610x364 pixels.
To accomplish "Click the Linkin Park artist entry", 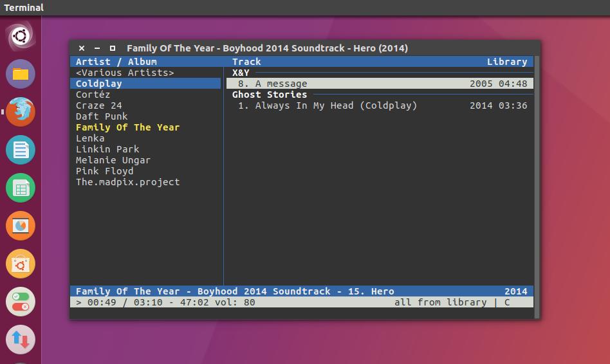I will point(107,149).
